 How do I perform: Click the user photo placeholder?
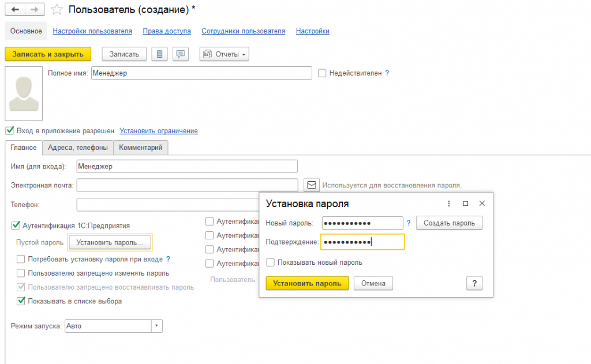click(x=24, y=94)
